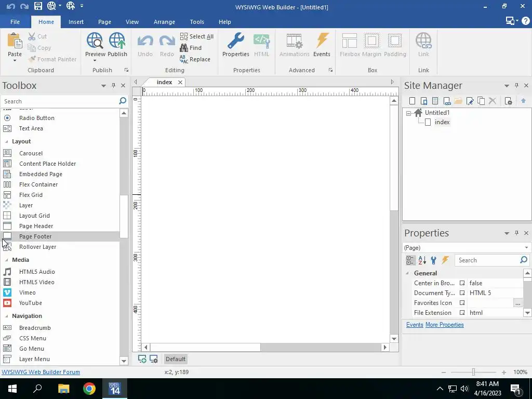Viewport: 532px width, 399px height.
Task: Open WYSIWYG Web Builder Forum link
Action: click(x=41, y=372)
